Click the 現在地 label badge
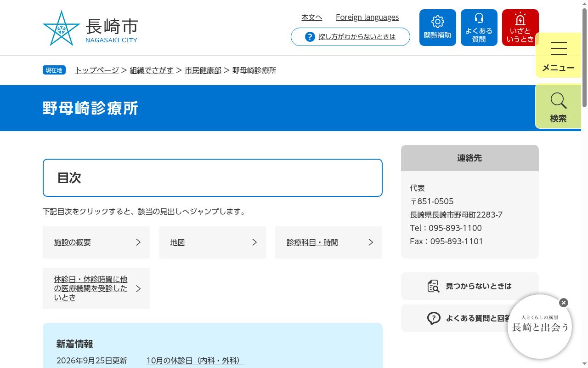Screen dimensions: 588x368 54,70
